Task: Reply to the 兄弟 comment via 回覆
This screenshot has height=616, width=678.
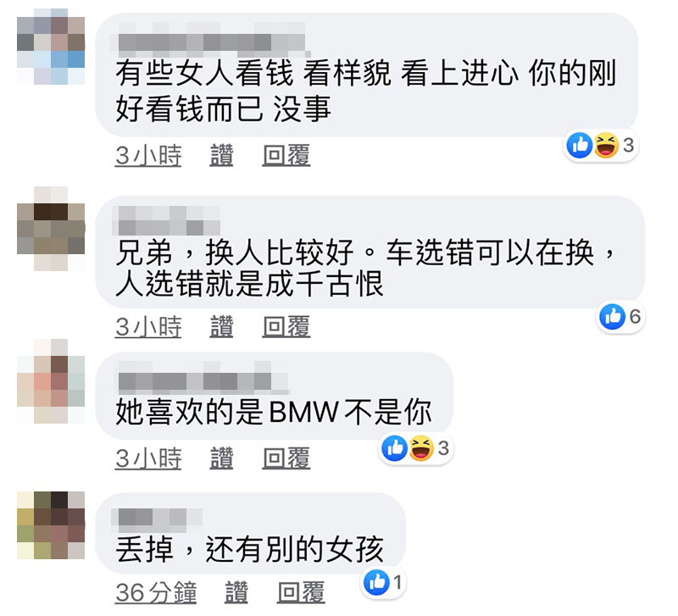Action: point(286,326)
